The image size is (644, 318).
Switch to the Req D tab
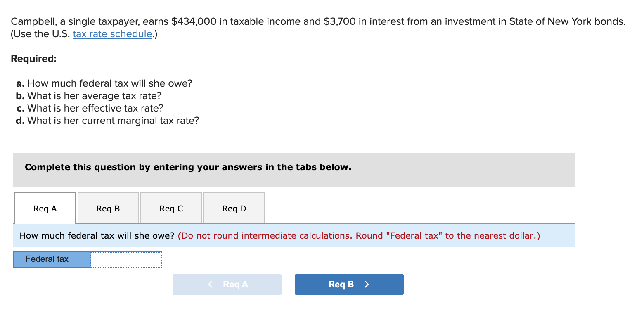(x=234, y=209)
